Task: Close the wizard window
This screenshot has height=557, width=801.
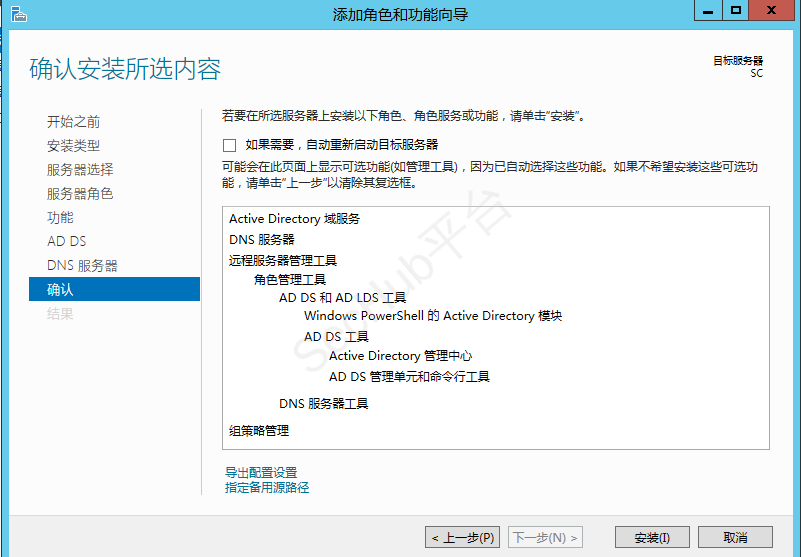Action: click(772, 10)
